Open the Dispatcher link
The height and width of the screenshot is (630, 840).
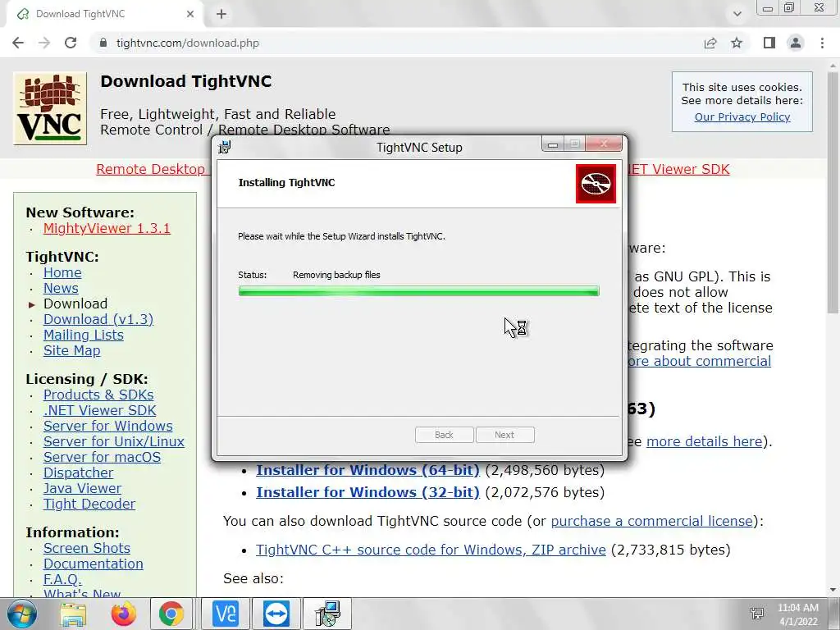(78, 472)
